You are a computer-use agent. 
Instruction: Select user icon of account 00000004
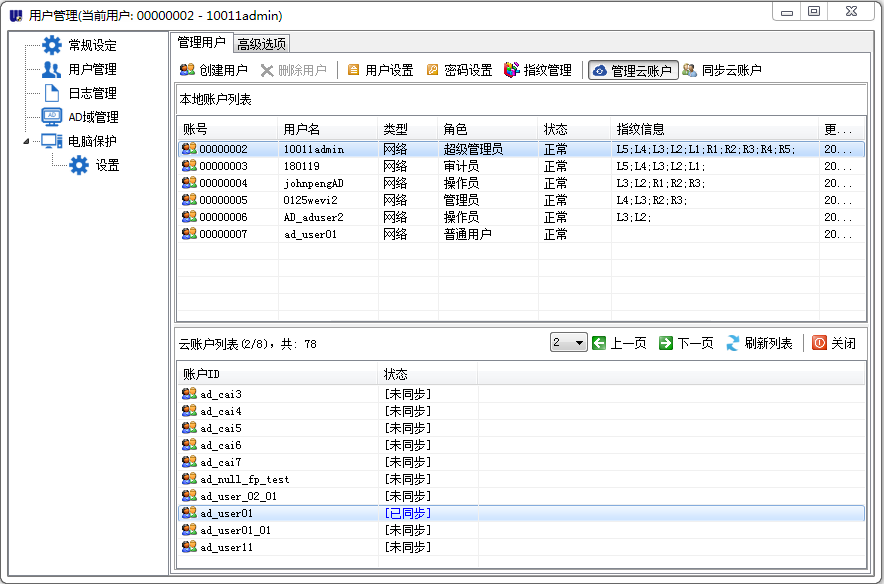coord(189,183)
